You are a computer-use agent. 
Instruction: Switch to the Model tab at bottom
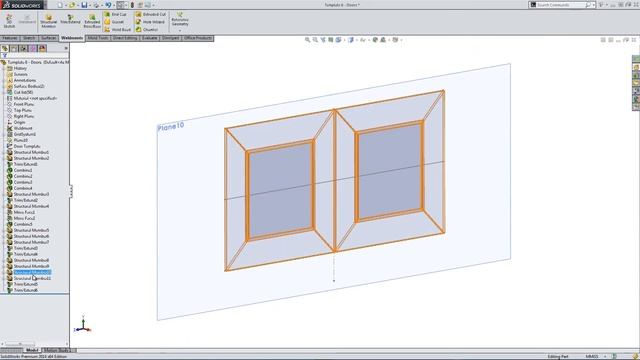[32, 350]
